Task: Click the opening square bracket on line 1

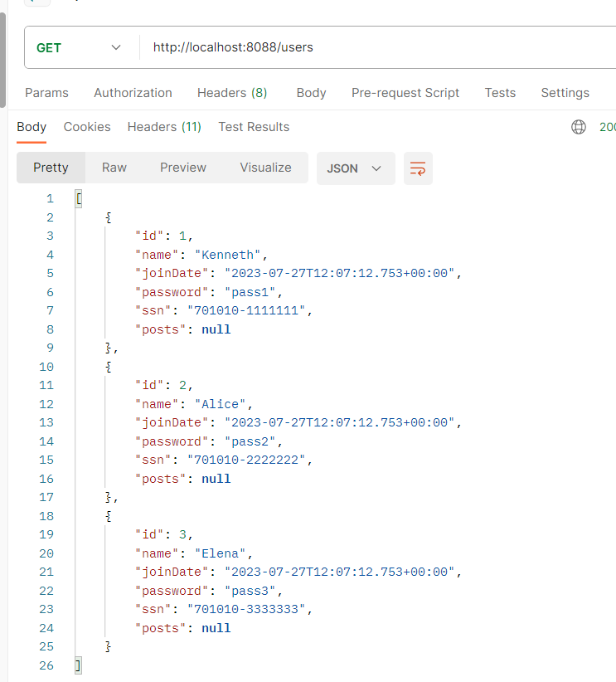Action: click(x=79, y=199)
